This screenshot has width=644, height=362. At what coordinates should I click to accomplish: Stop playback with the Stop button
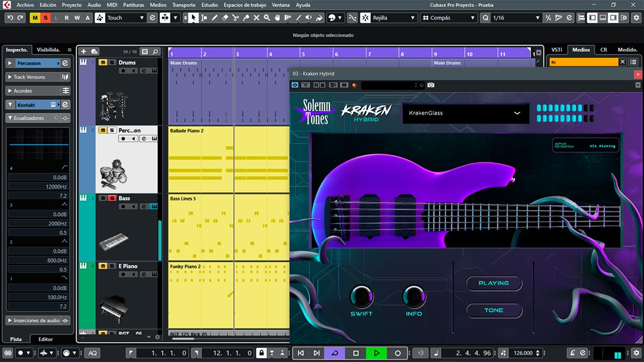(355, 353)
